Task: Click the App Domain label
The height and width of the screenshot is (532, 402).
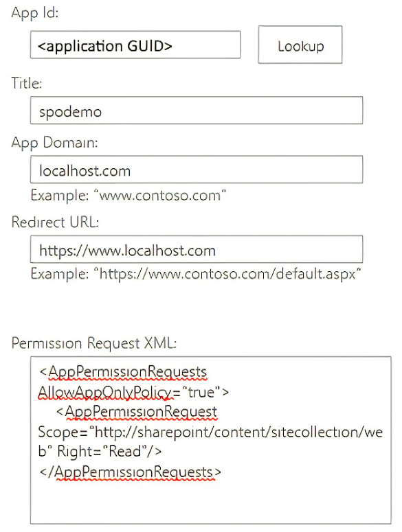Action: click(54, 143)
